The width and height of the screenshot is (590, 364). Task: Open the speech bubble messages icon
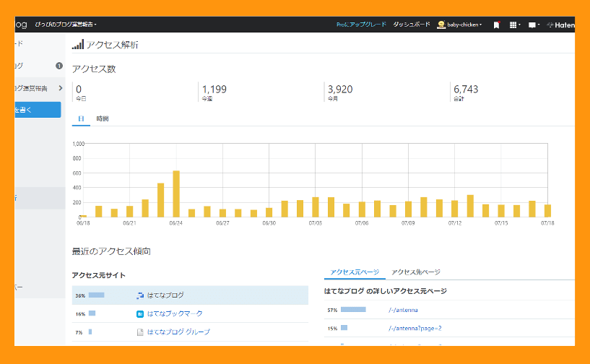(532, 25)
